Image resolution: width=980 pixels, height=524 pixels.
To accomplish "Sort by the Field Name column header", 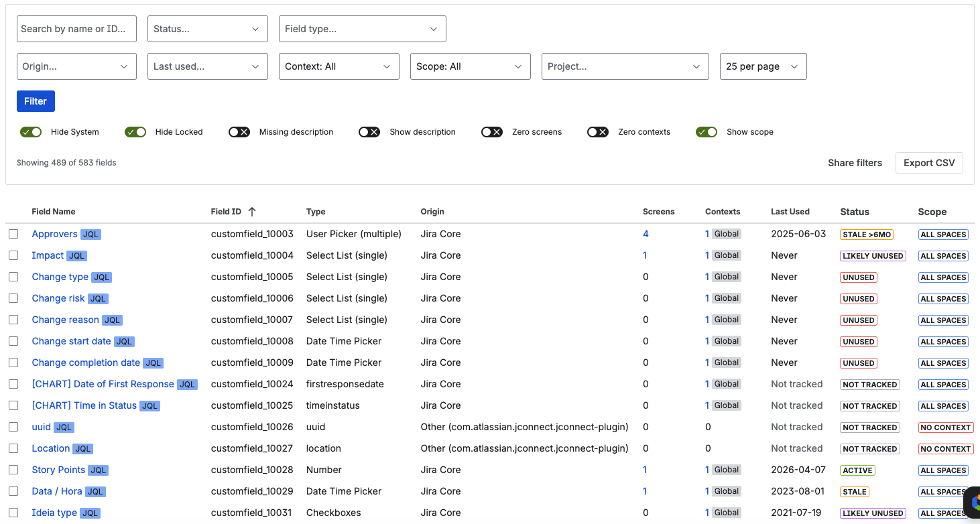I will pyautogui.click(x=54, y=212).
